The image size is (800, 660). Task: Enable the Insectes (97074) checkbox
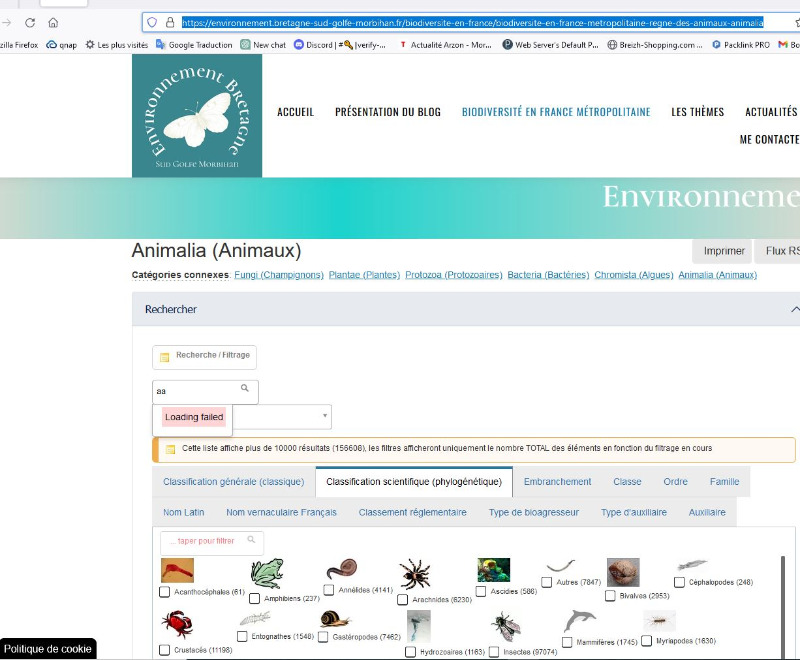tap(494, 652)
